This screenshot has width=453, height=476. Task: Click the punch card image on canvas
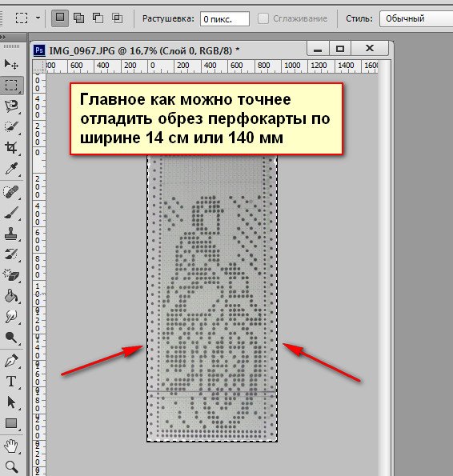tap(212, 298)
